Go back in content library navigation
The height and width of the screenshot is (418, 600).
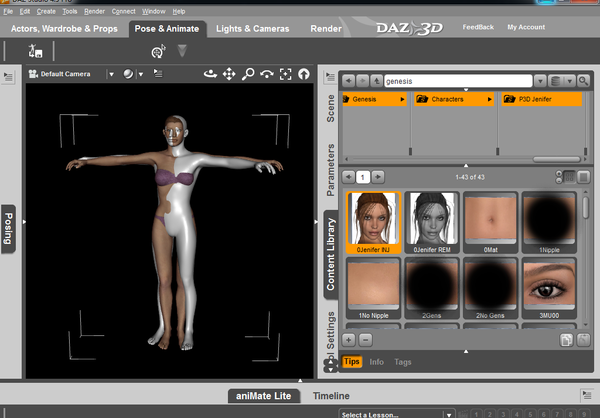tap(348, 81)
